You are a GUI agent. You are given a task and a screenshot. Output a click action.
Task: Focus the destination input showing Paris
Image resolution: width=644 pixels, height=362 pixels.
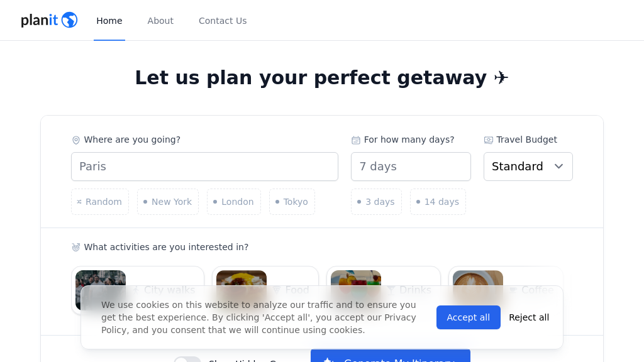[204, 167]
